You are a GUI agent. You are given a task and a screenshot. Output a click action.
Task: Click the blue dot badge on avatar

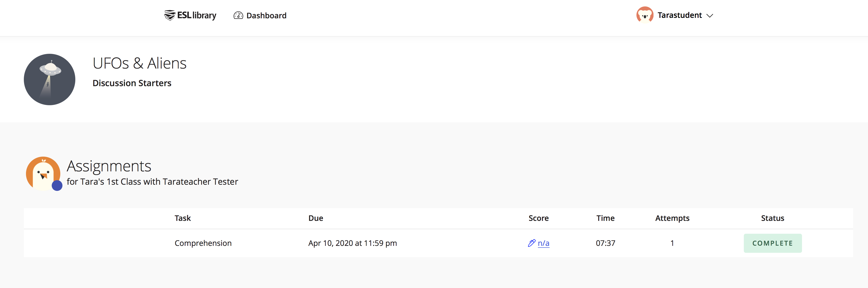(x=57, y=185)
